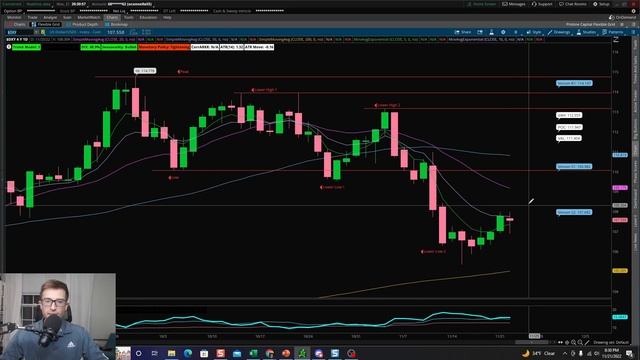The height and width of the screenshot is (360, 640).
Task: Click the ATR Move label
Action: coord(259,47)
